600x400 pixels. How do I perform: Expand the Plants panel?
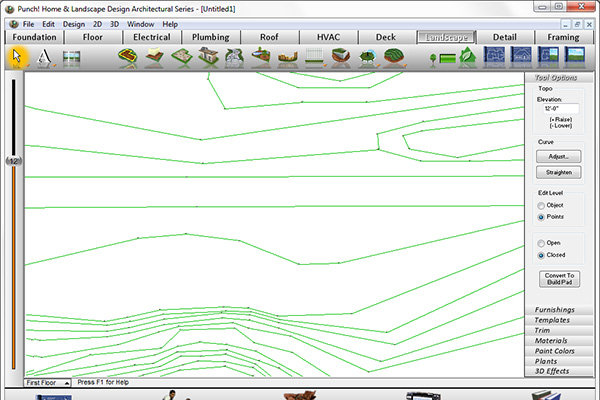pos(559,361)
